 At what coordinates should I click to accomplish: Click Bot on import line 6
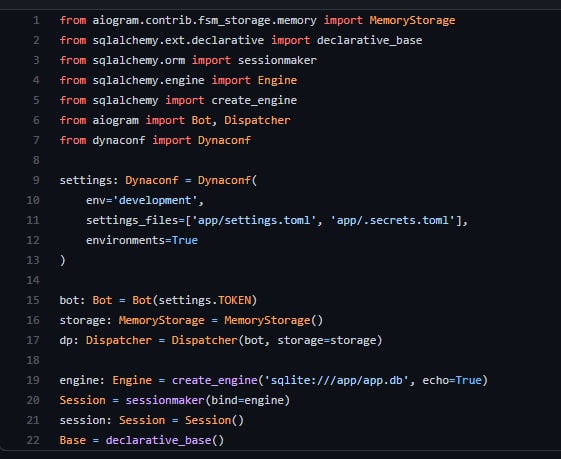[201, 120]
